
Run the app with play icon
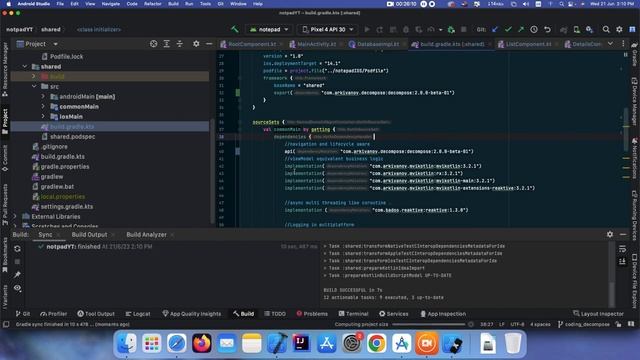click(x=367, y=29)
